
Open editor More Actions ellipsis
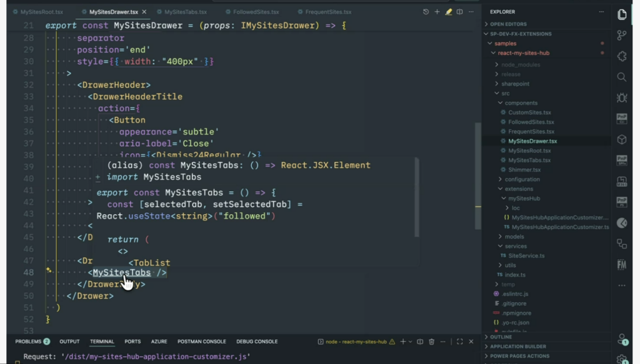point(471,12)
